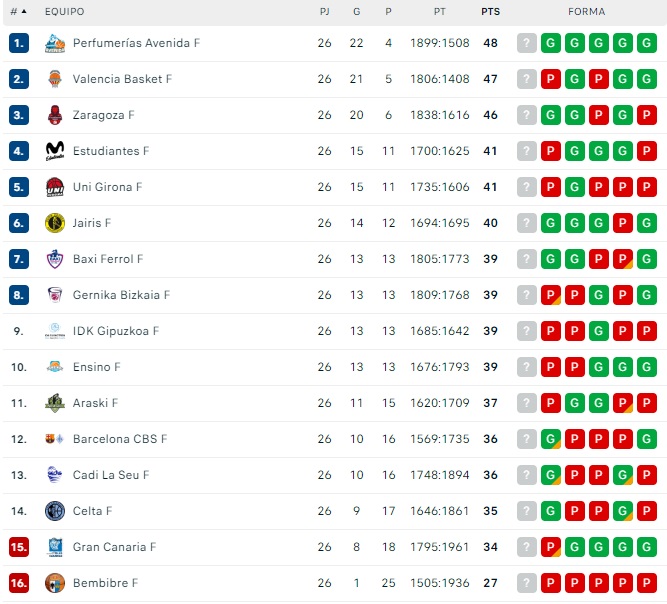Viewport: 667px width, 604px height.
Task: Sort standings by the PJ column header
Action: pyautogui.click(x=325, y=12)
